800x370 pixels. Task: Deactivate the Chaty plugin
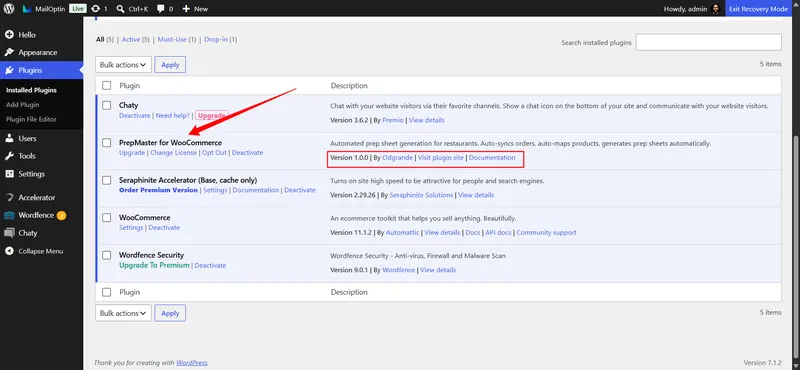coord(135,115)
